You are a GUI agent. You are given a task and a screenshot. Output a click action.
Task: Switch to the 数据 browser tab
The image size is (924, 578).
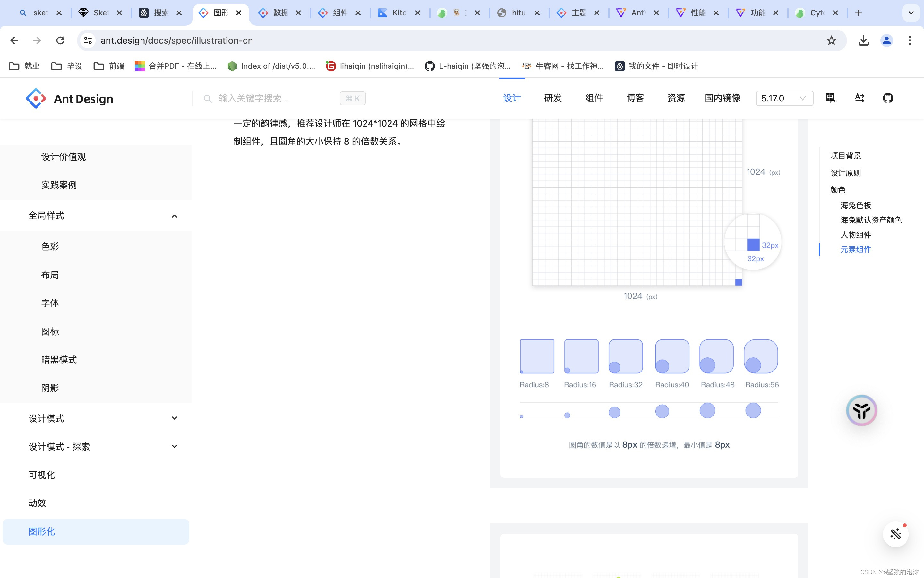(280, 13)
